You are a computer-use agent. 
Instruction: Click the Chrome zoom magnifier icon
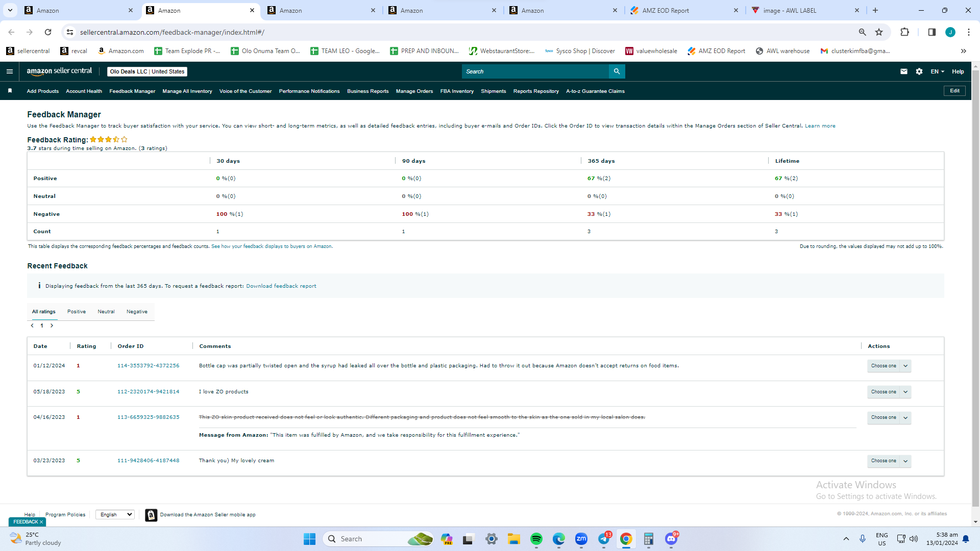pos(862,32)
